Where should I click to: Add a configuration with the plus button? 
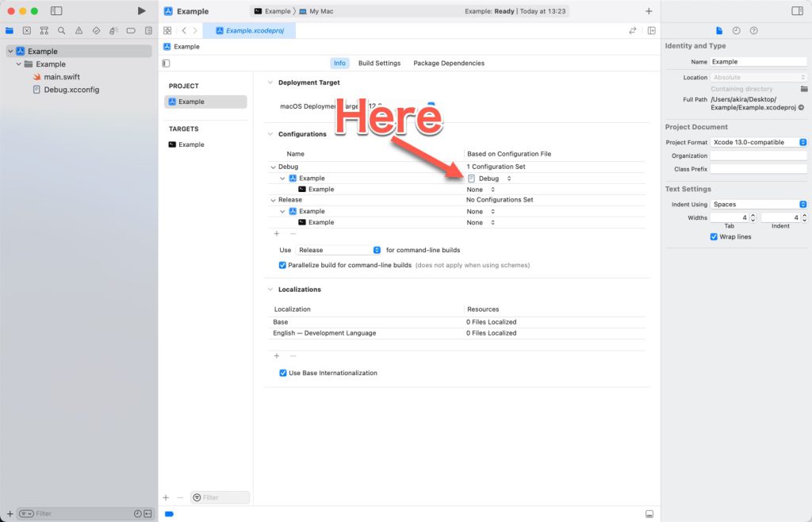[x=277, y=233]
